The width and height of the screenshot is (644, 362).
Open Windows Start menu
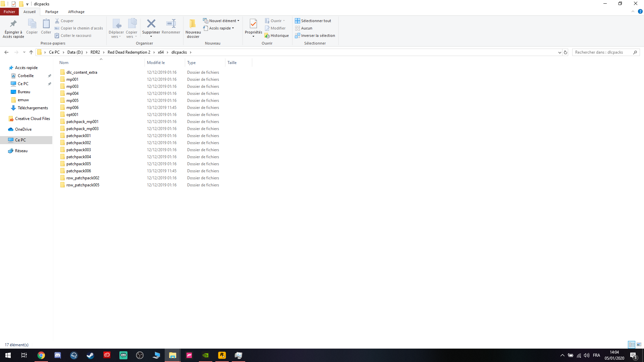pyautogui.click(x=8, y=355)
